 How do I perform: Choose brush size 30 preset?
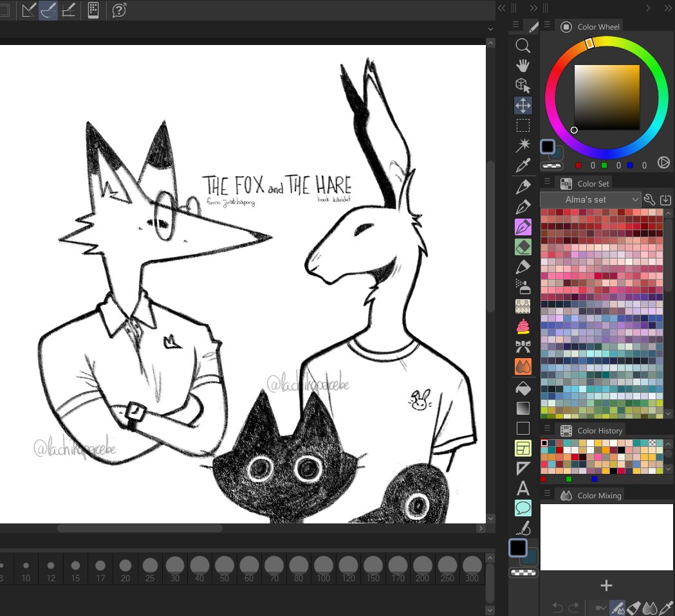(175, 568)
